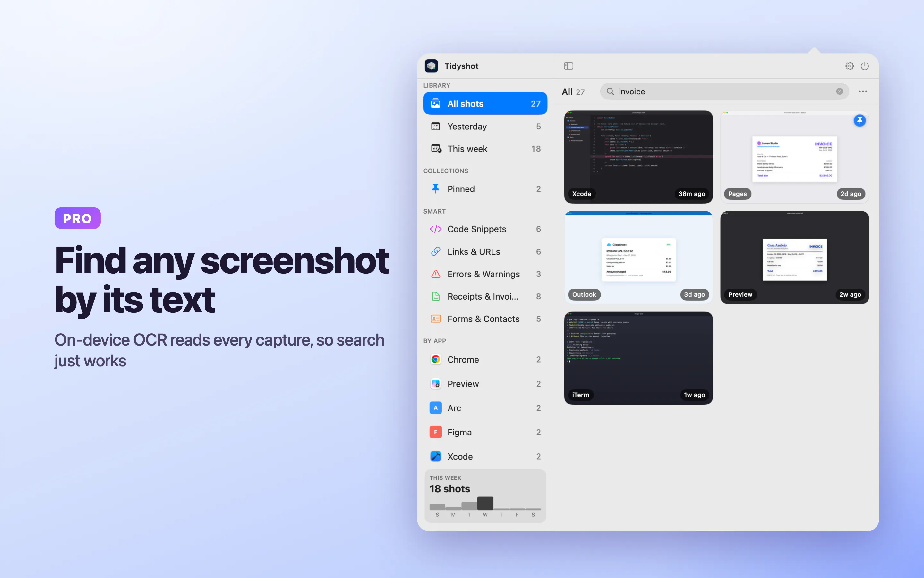This screenshot has height=578, width=924.
Task: Unpin the Pages screenshot via pin badge
Action: (x=860, y=121)
